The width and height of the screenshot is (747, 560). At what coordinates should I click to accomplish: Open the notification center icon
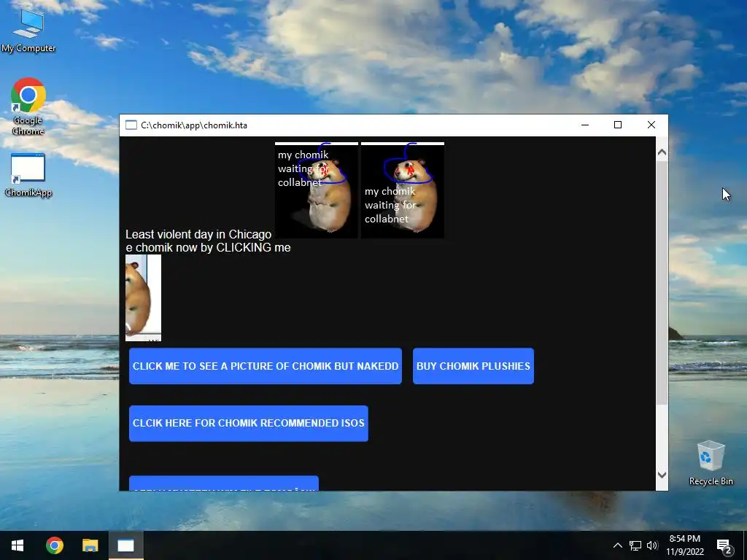(724, 546)
